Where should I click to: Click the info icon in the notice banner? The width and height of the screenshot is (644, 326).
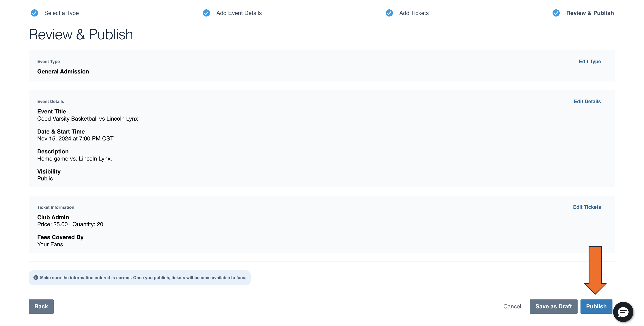coord(36,277)
